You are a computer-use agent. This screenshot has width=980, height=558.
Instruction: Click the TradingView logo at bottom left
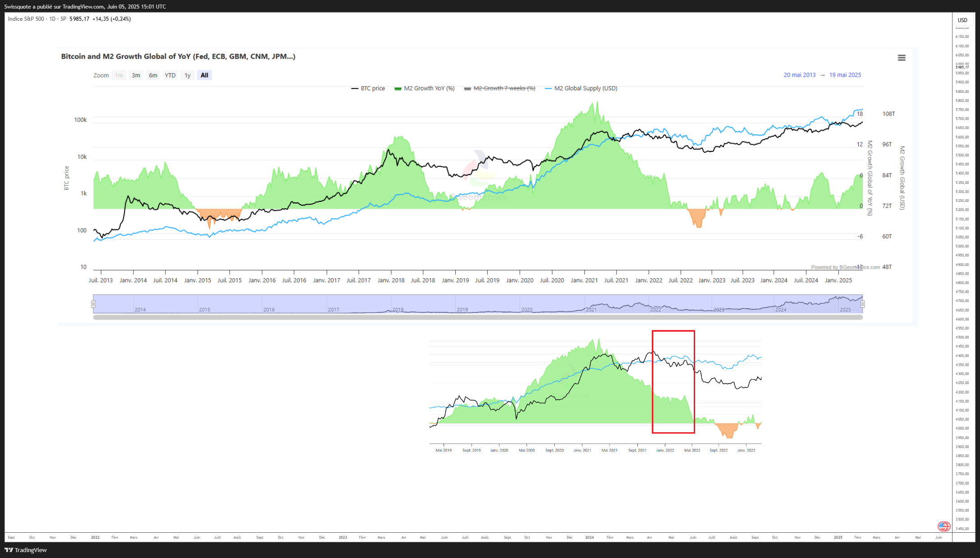pos(26,550)
